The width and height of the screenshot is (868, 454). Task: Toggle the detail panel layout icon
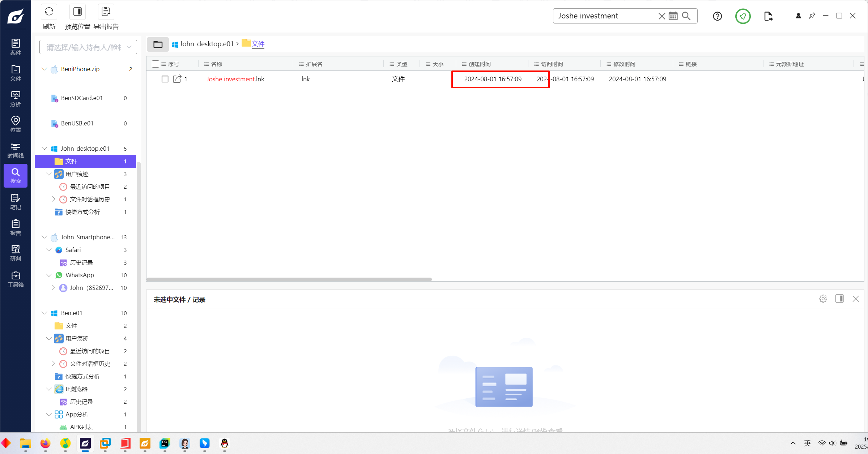pos(839,299)
